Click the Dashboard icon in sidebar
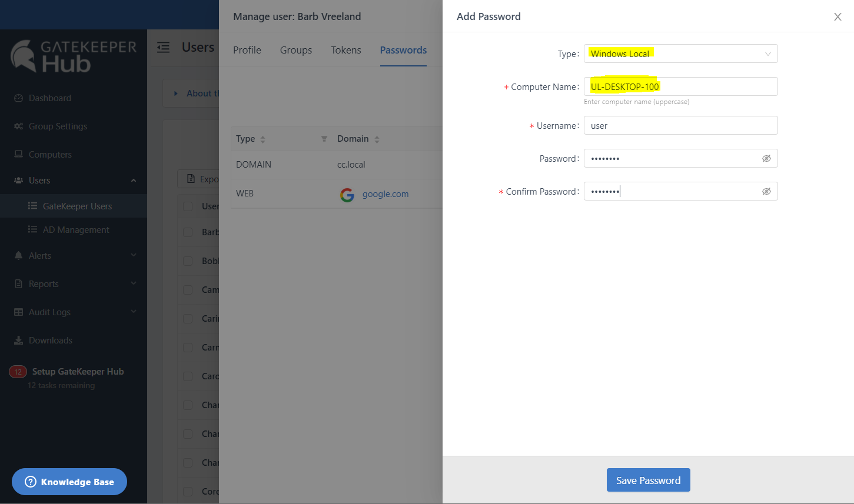This screenshot has width=854, height=504. coord(18,98)
